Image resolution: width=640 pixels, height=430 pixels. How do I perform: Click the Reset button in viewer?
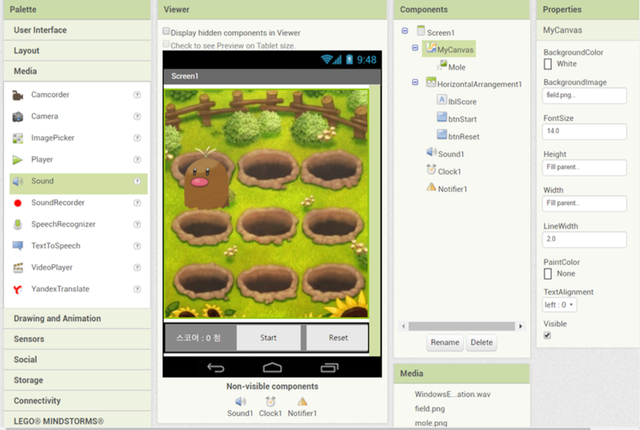[x=338, y=338]
